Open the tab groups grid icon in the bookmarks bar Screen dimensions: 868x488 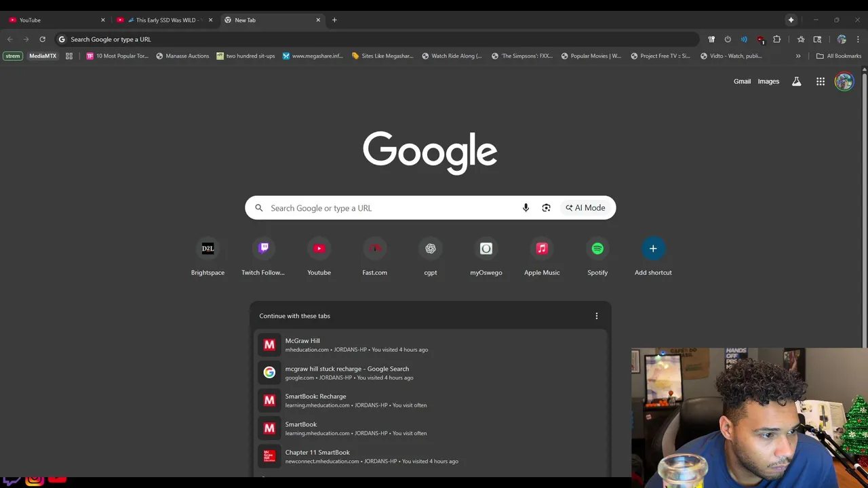click(69, 56)
